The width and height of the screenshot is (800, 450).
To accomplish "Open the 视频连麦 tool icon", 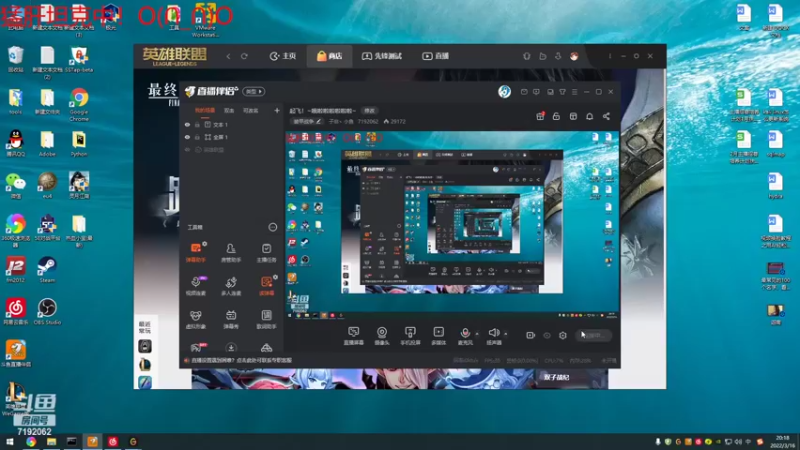I will click(x=195, y=286).
